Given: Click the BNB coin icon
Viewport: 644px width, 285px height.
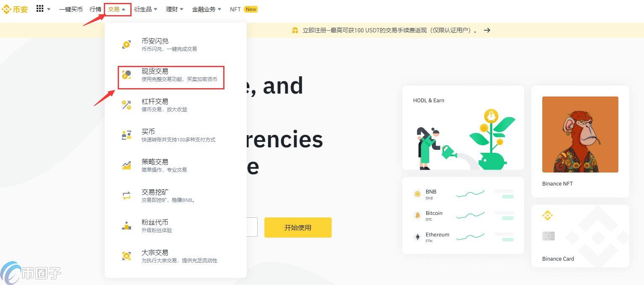Looking at the screenshot, I should (x=417, y=194).
